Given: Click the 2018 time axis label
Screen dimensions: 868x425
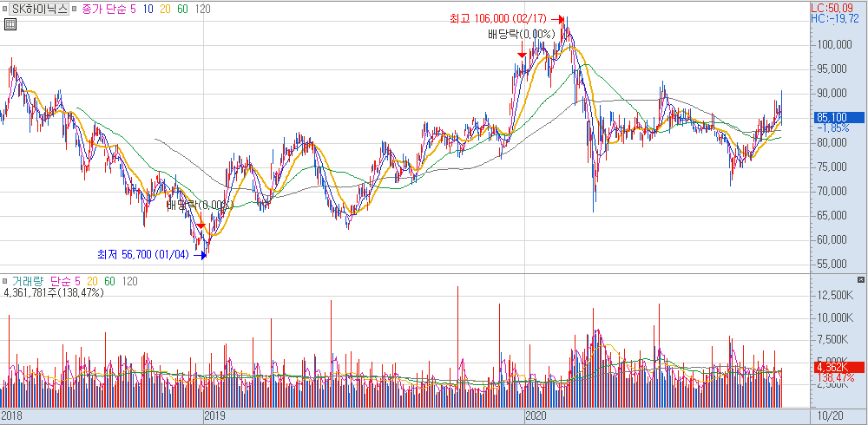Looking at the screenshot, I should 11,415.
